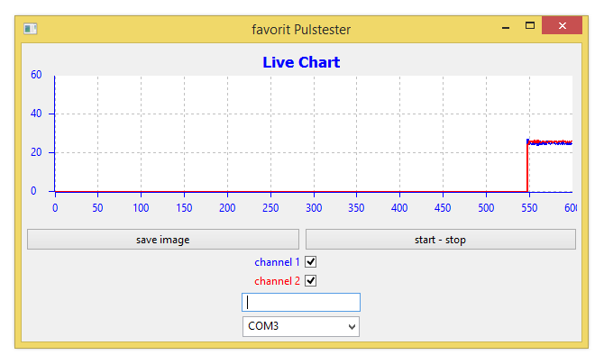The height and width of the screenshot is (364, 604).
Task: Close the favorit Pulstester window
Action: pyautogui.click(x=562, y=26)
